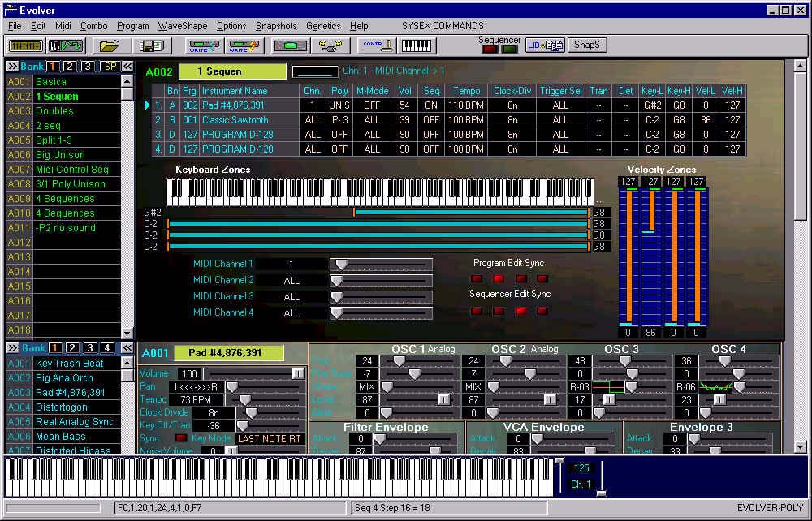Toggle first Sequencer Edit Sync LED
Image resolution: width=812 pixels, height=521 pixels.
[x=477, y=311]
